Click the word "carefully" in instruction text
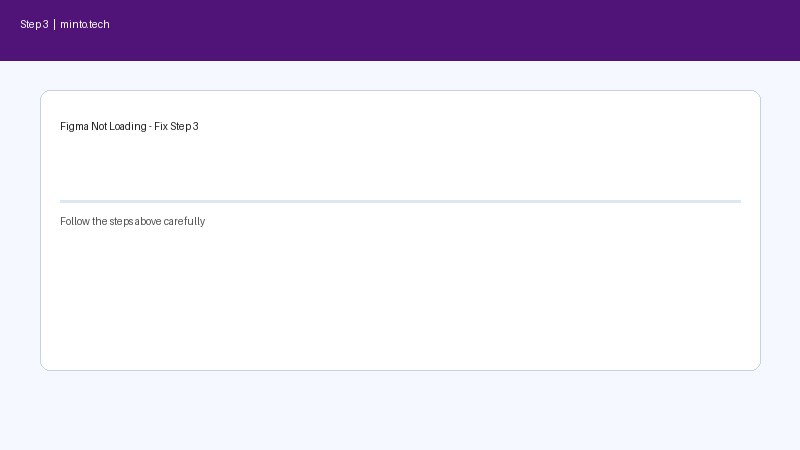 (185, 221)
